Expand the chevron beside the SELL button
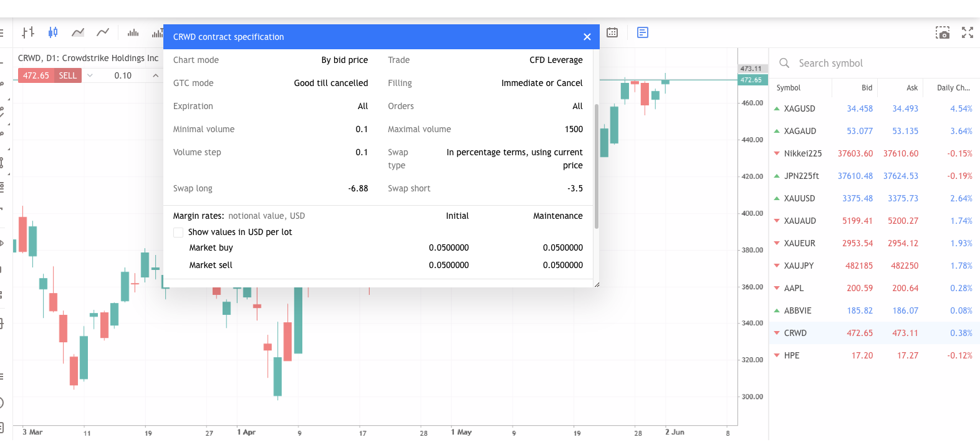 (x=90, y=75)
